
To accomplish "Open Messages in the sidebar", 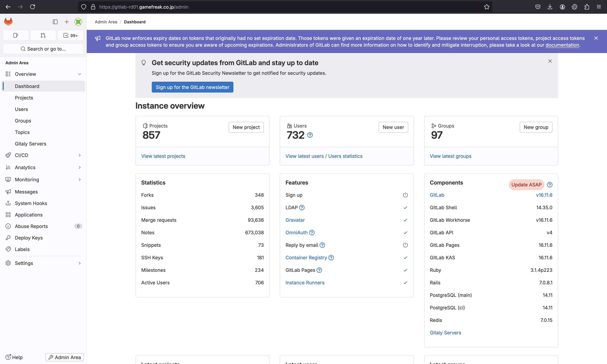I will coord(43,192).
